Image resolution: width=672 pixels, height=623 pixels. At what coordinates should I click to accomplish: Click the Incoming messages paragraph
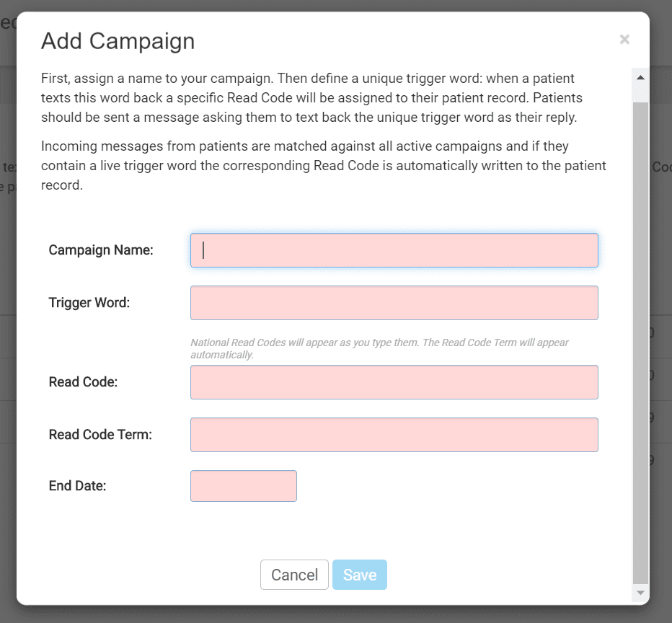pyautogui.click(x=324, y=165)
